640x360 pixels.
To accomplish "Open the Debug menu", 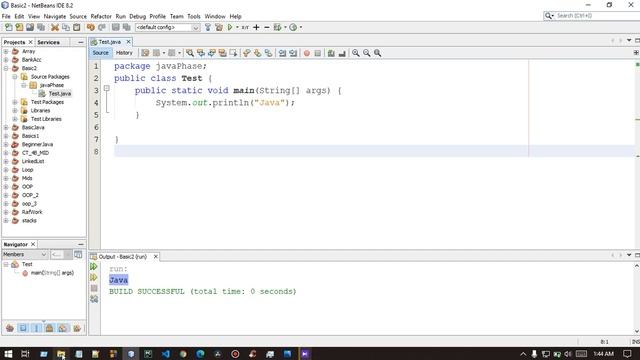I will tap(138, 16).
